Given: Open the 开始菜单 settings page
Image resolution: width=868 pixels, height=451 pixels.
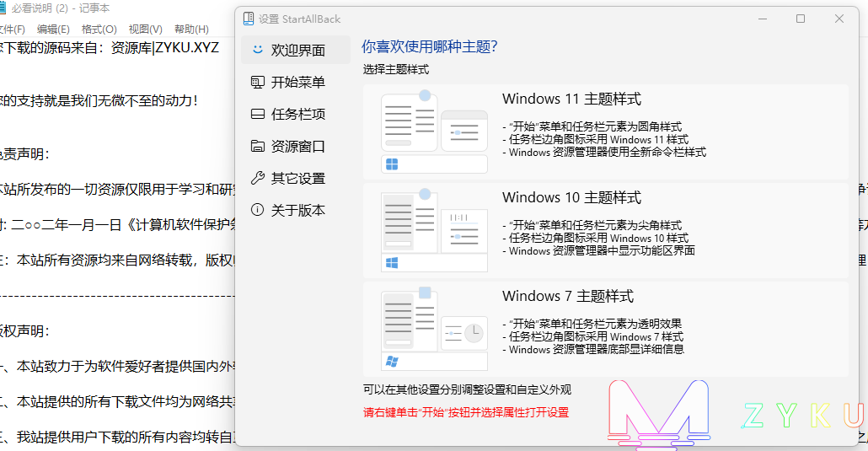Looking at the screenshot, I should (296, 82).
